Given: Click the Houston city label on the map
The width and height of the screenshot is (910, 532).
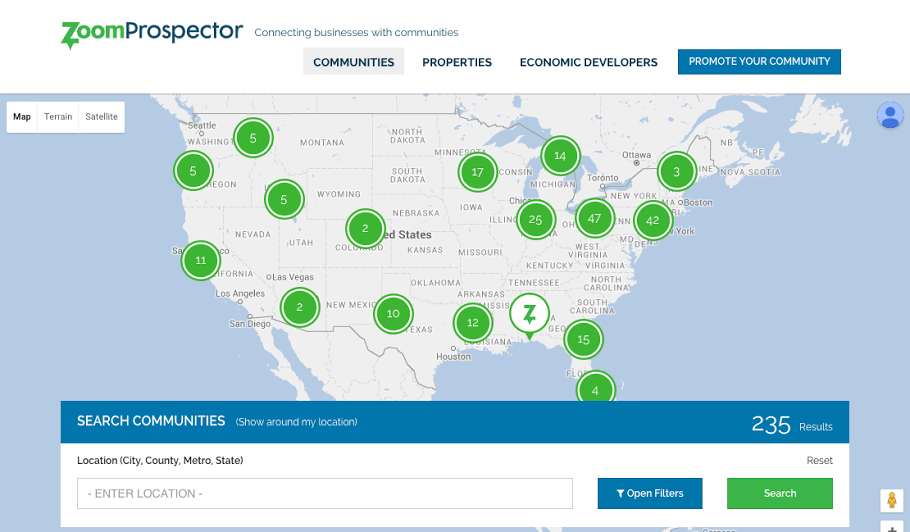Looking at the screenshot, I should tap(454, 356).
